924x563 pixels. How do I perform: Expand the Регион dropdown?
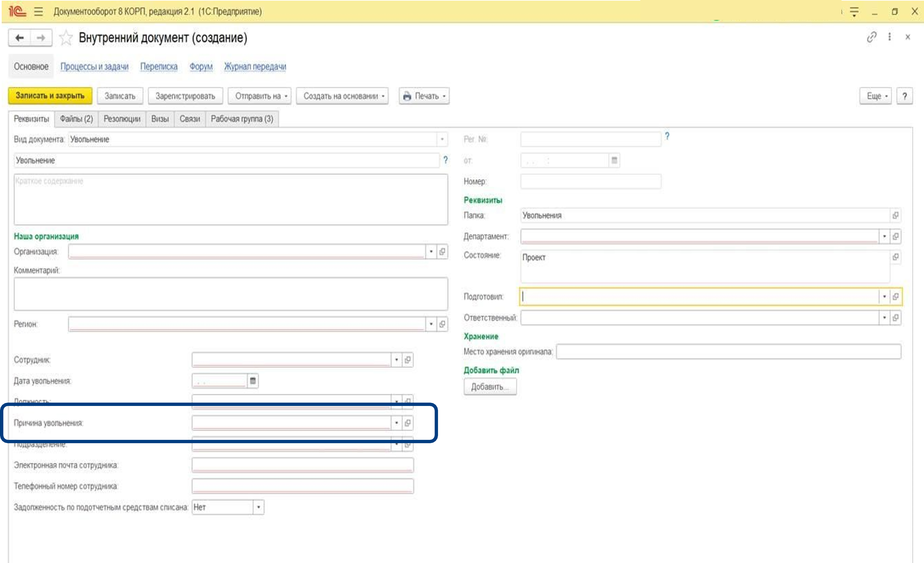click(x=431, y=324)
